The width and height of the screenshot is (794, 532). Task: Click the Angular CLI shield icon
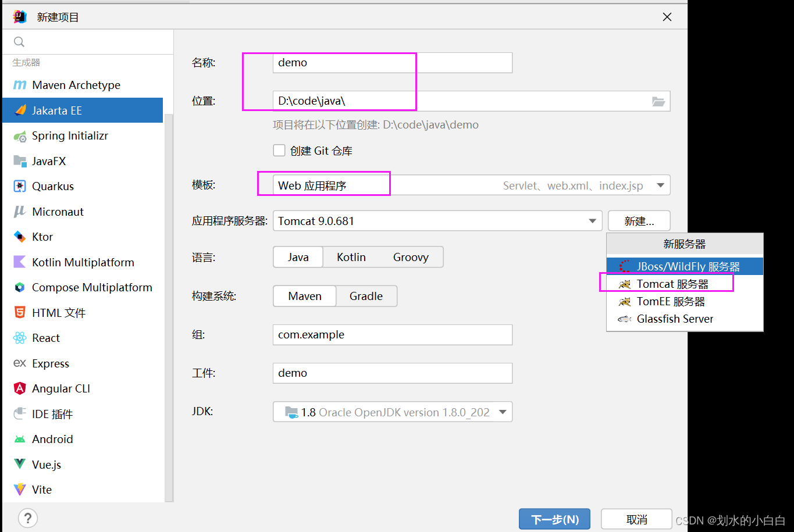[x=20, y=388]
